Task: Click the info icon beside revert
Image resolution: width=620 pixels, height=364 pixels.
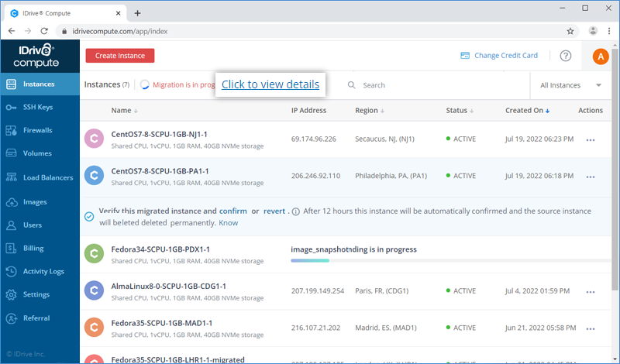Action: pos(296,211)
